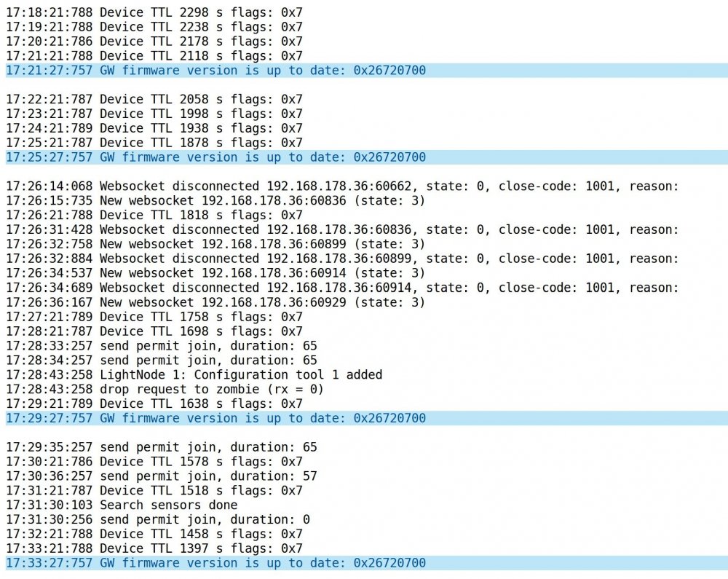Screen dimensions: 728x579
Task: Select highlighted firmware line at 17:21:27:757
Action: point(367,71)
